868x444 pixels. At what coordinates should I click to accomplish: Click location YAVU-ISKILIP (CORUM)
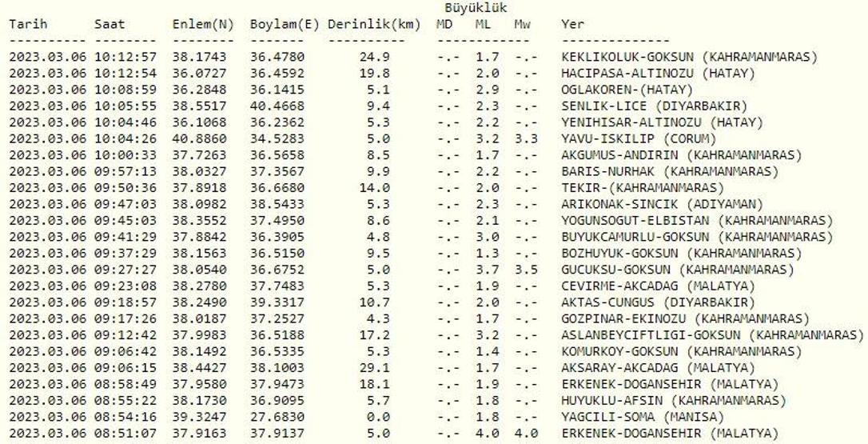(639, 138)
